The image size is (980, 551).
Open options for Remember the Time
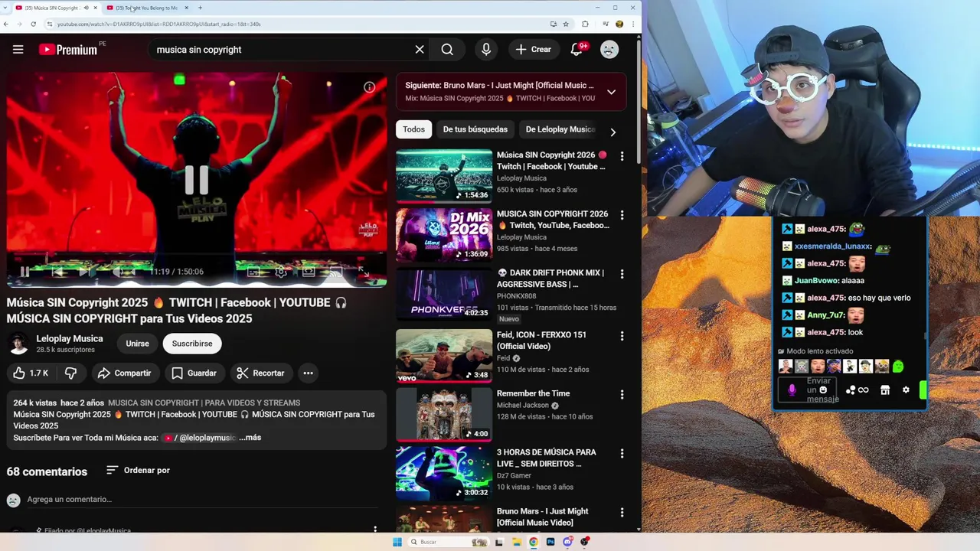[622, 395]
